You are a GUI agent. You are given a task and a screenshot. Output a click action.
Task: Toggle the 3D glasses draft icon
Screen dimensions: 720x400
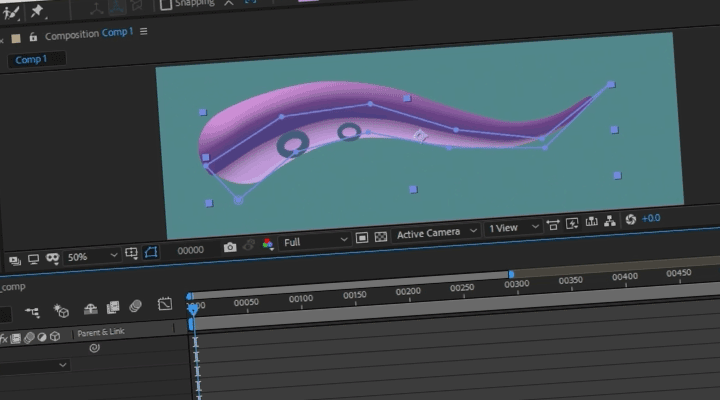click(x=52, y=259)
